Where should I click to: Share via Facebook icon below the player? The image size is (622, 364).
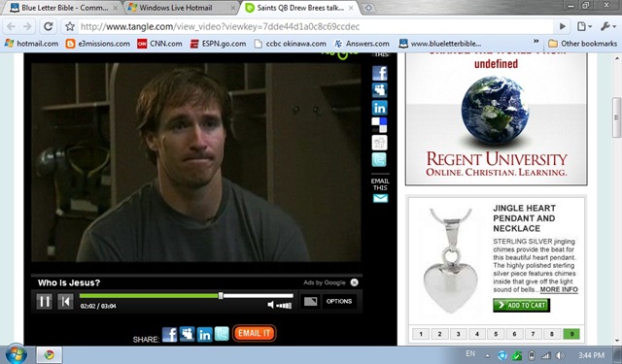point(169,334)
